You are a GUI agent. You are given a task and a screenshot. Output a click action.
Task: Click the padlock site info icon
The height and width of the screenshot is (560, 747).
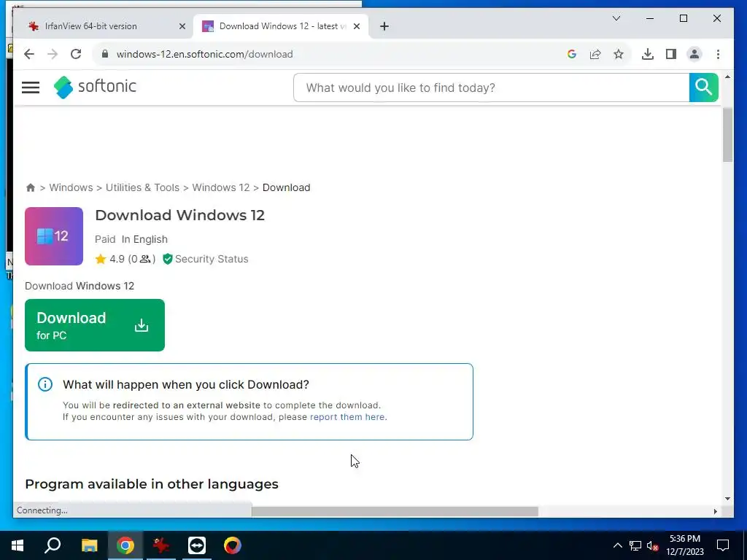105,54
